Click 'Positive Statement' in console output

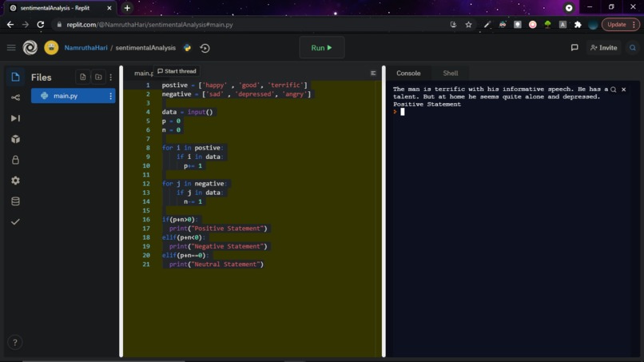427,105
